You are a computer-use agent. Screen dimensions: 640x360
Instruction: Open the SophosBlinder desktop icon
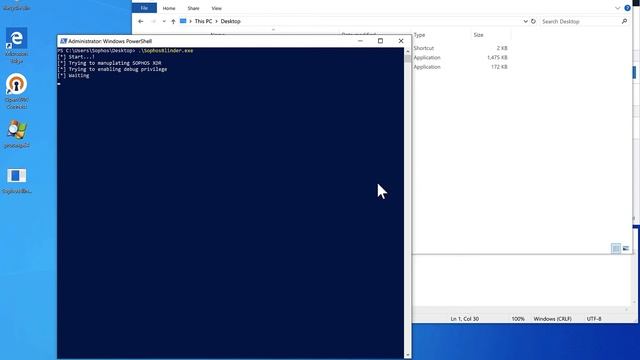coord(16,180)
